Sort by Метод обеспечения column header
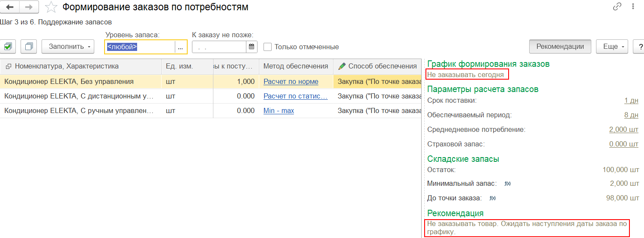The height and width of the screenshot is (238, 644). pyautogui.click(x=296, y=66)
